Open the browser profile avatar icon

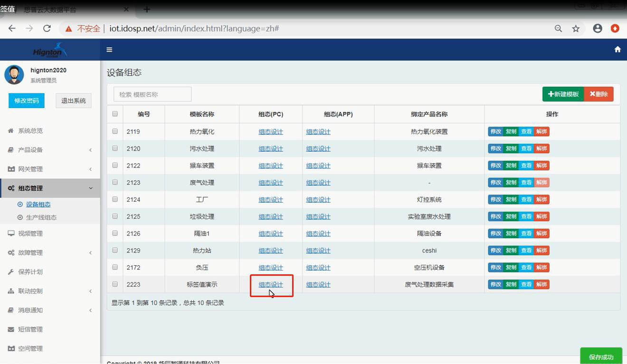pos(598,28)
